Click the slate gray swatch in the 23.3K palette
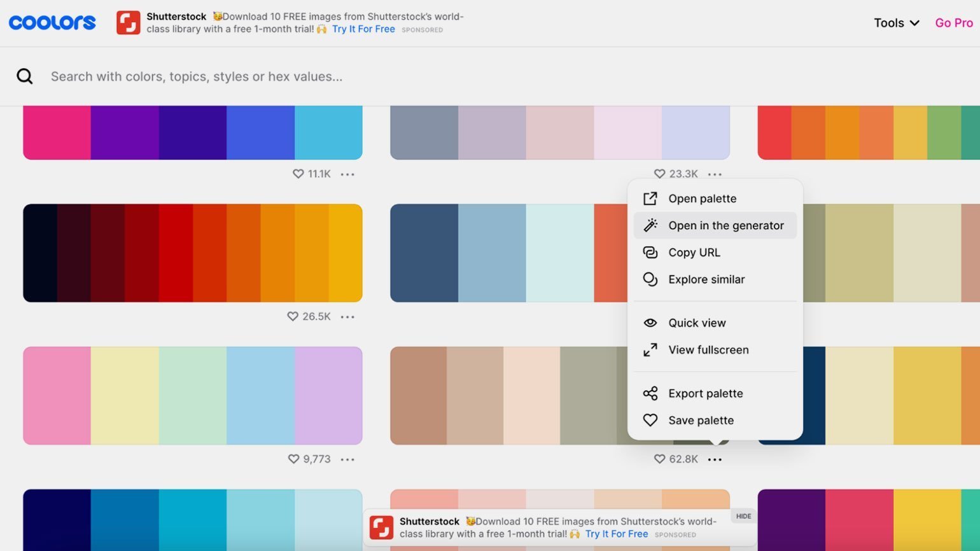Image resolution: width=980 pixels, height=551 pixels. [424, 132]
